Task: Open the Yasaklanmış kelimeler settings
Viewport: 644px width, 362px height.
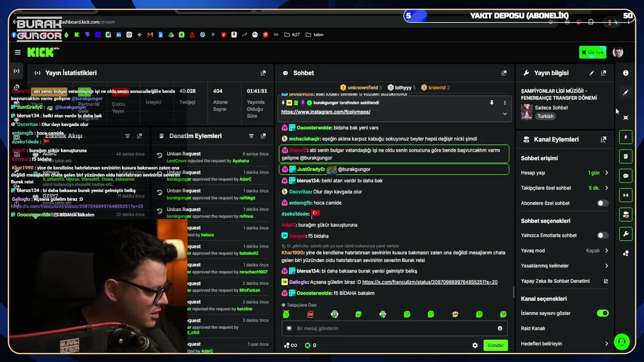Action: [565, 266]
